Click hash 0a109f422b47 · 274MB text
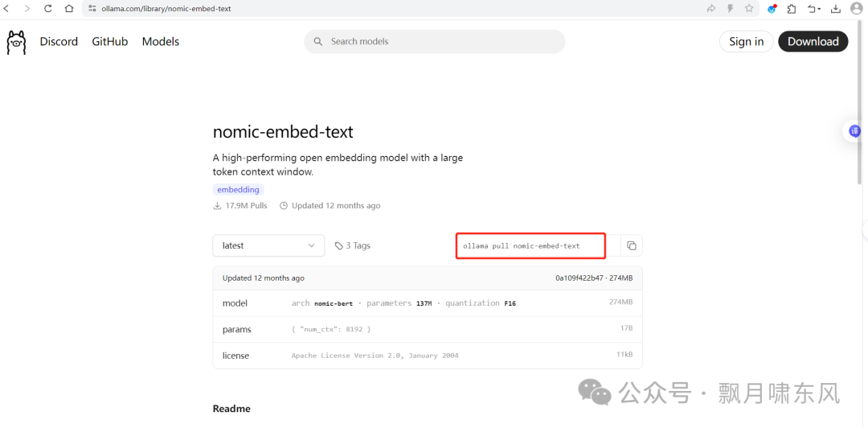 tap(594, 278)
